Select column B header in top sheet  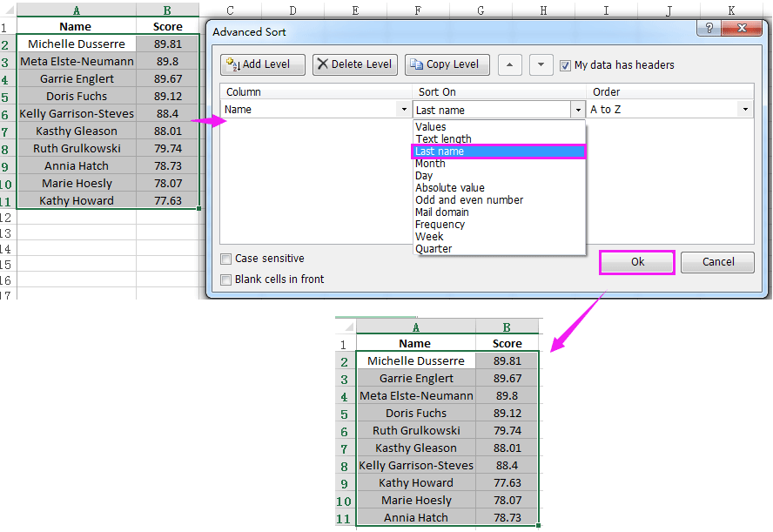coord(168,10)
